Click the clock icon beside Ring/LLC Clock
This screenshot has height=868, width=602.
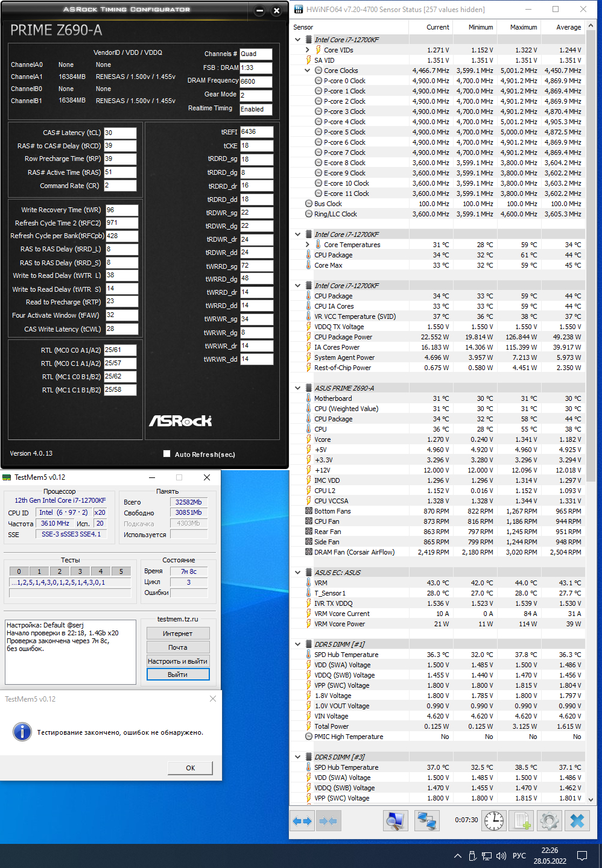309,214
